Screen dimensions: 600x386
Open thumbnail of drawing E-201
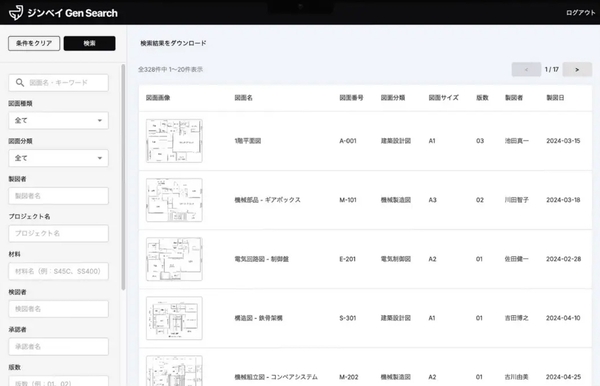coord(174,259)
